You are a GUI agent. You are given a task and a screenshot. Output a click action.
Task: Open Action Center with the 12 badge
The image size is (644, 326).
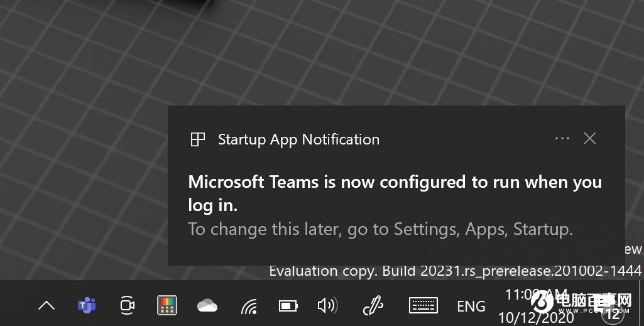(613, 314)
